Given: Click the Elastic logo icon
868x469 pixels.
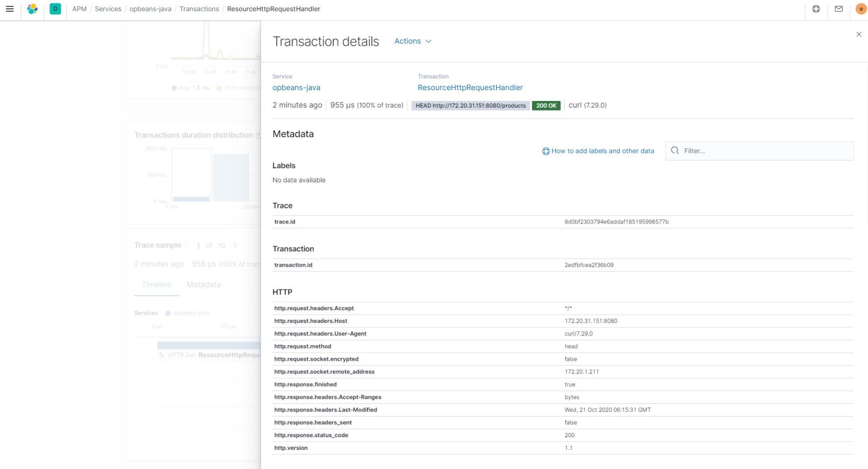Looking at the screenshot, I should pos(32,9).
